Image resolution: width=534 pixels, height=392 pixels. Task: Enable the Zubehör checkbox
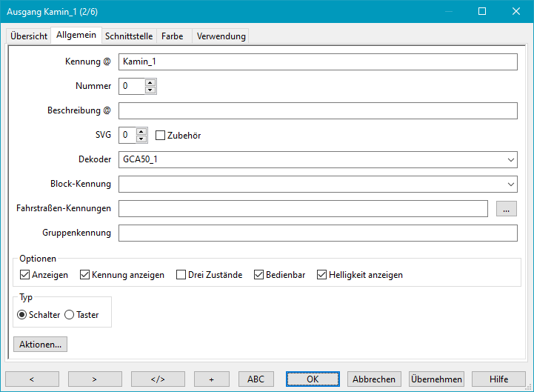click(160, 136)
